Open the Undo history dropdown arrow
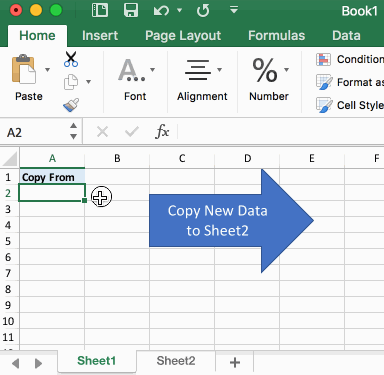The image size is (384, 375). click(179, 10)
